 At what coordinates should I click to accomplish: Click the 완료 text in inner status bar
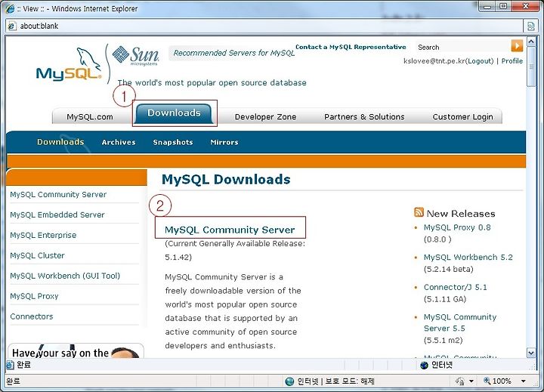pos(23,365)
